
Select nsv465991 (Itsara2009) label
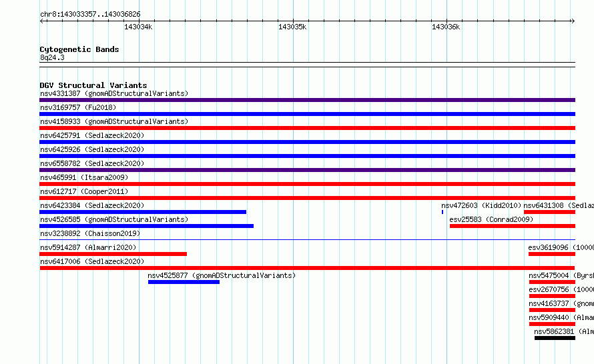coord(84,177)
